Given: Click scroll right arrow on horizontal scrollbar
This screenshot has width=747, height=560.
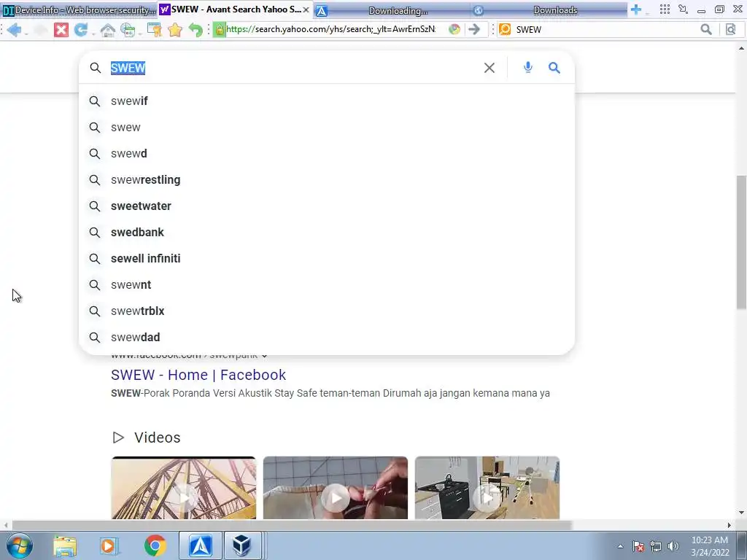Looking at the screenshot, I should click(x=729, y=525).
